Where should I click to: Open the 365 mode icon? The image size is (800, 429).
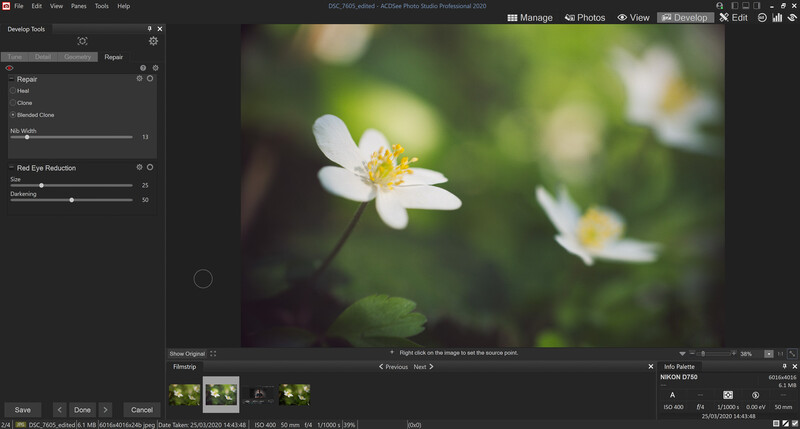762,17
